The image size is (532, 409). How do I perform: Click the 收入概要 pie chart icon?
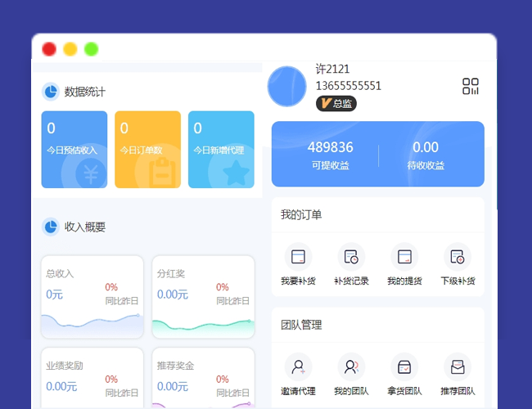pyautogui.click(x=51, y=227)
